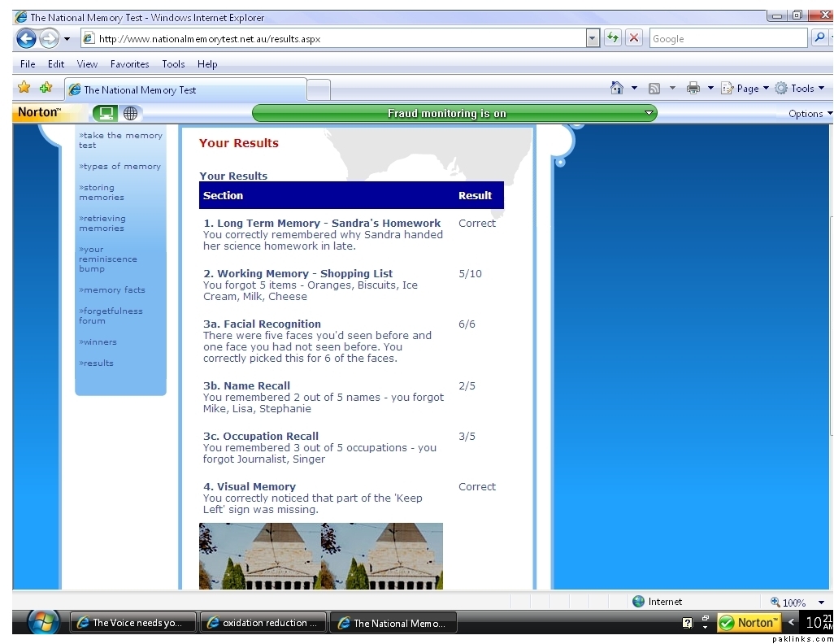
Task: Click the Windows Start orb
Action: 43,622
